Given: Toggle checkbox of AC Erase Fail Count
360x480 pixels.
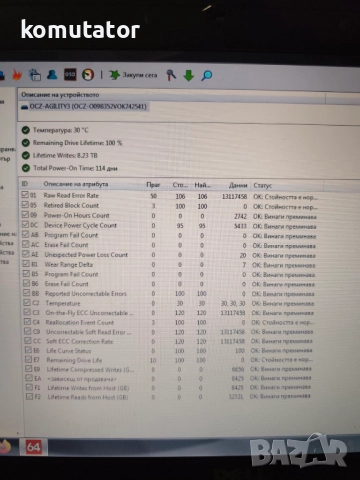Looking at the screenshot, I should (x=26, y=244).
